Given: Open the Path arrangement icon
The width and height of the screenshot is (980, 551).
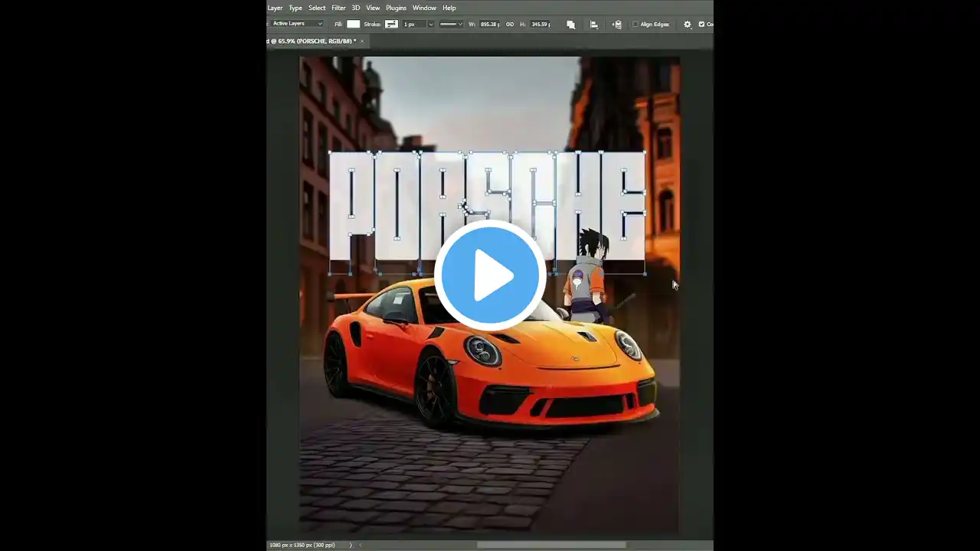Looking at the screenshot, I should 616,24.
